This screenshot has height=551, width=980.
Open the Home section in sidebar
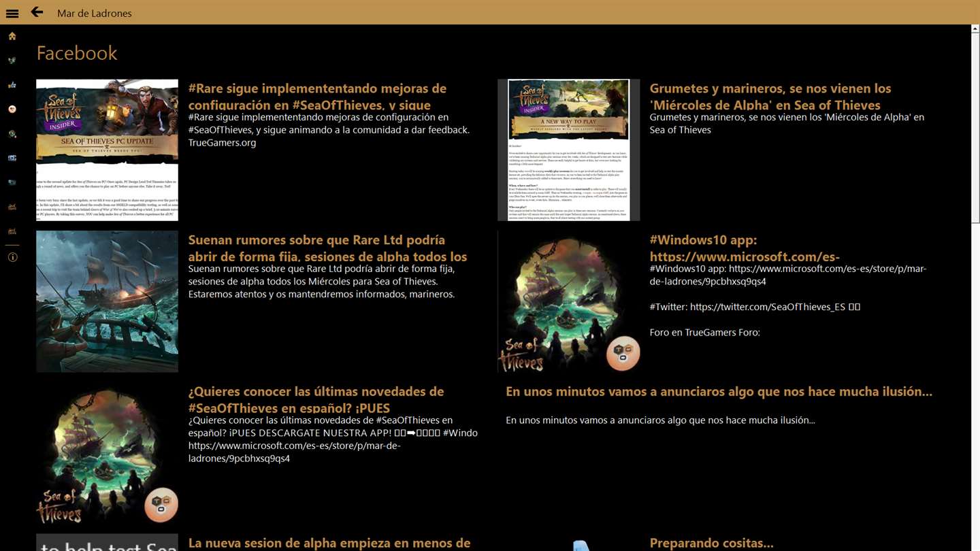(12, 36)
